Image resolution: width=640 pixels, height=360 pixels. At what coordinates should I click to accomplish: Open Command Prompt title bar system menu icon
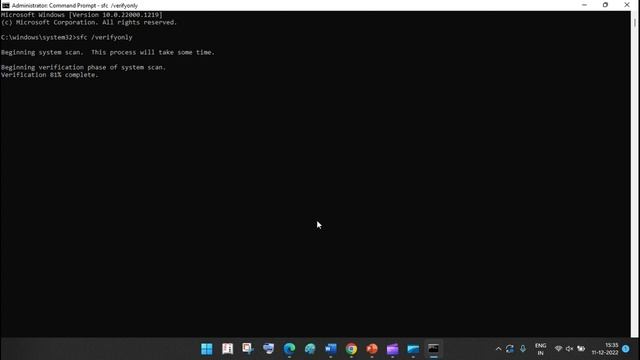(x=6, y=5)
